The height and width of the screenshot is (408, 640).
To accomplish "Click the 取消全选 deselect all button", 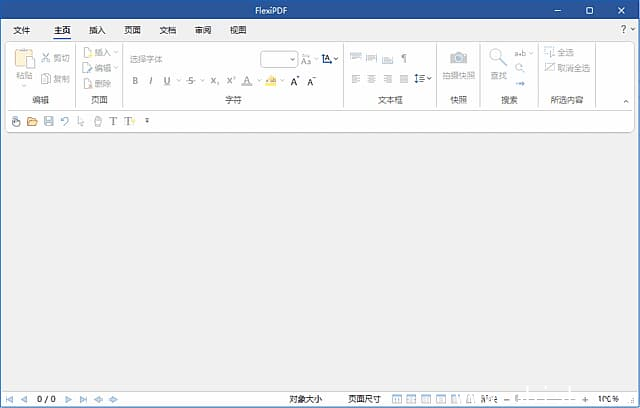I will (567, 68).
